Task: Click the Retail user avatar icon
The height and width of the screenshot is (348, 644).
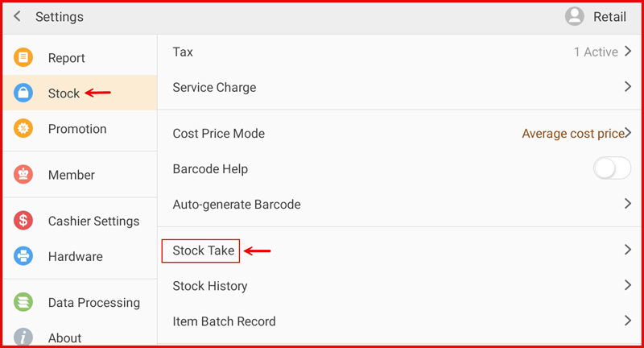Action: [575, 17]
